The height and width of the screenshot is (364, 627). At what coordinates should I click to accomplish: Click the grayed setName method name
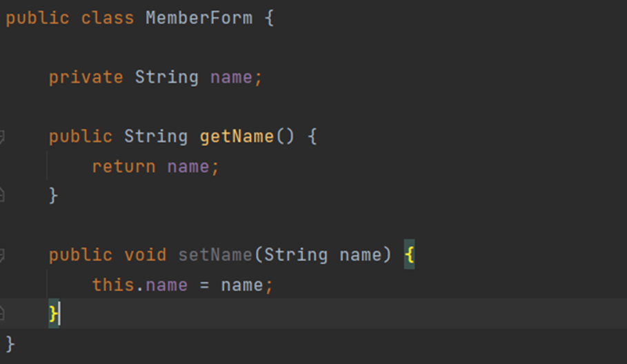pyautogui.click(x=215, y=255)
